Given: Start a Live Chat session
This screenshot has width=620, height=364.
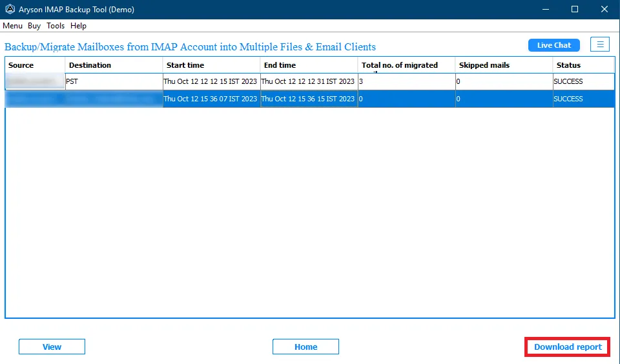Looking at the screenshot, I should tap(553, 45).
